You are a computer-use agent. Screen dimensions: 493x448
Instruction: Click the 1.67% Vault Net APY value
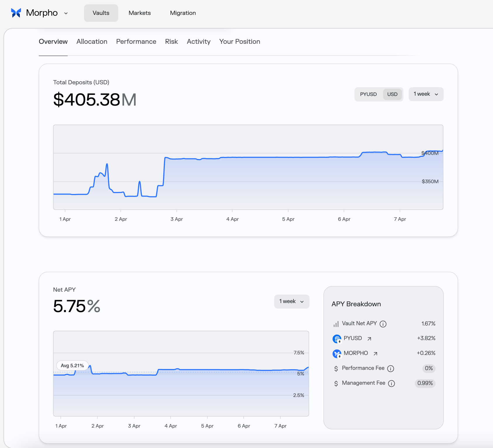click(x=428, y=324)
